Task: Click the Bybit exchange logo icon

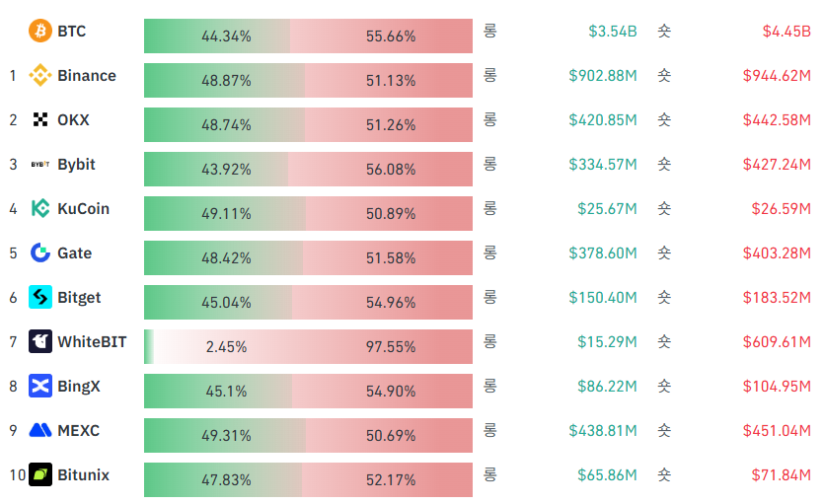Action: pyautogui.click(x=40, y=165)
